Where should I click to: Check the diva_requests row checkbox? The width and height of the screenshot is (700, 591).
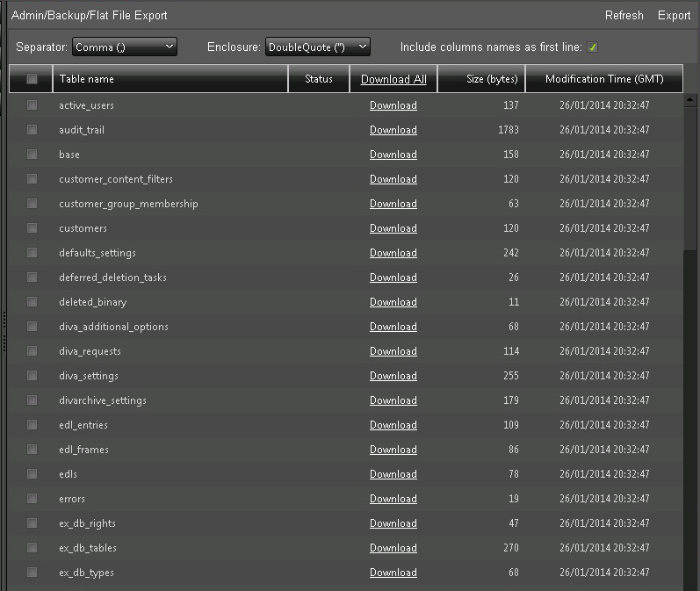pyautogui.click(x=32, y=350)
